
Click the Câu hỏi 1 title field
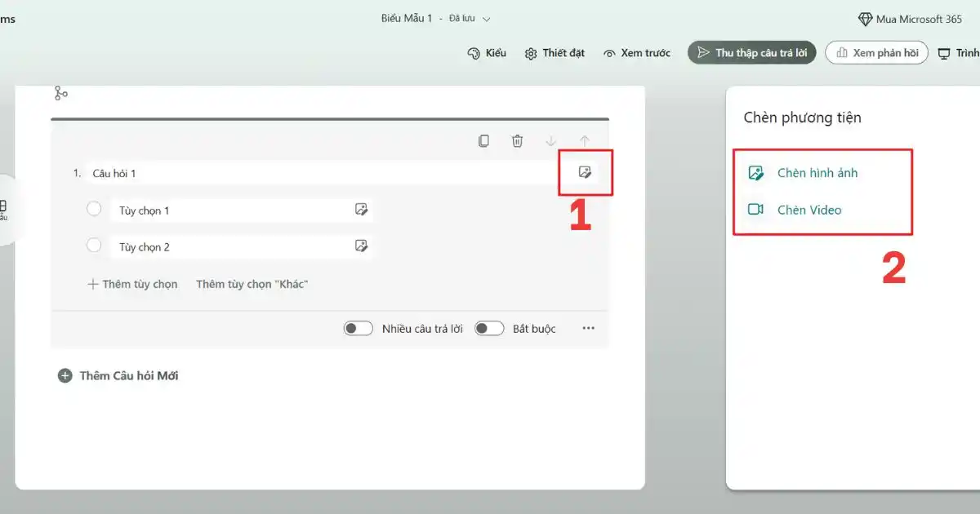323,173
